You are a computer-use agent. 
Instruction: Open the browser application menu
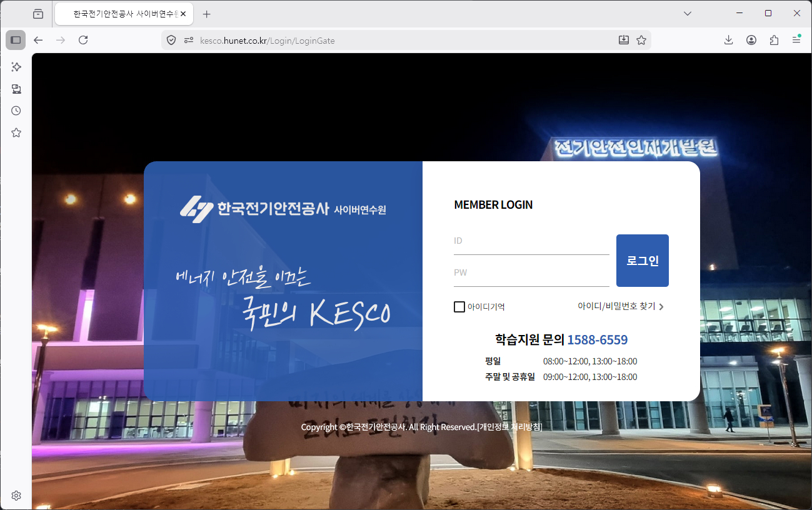click(x=796, y=40)
